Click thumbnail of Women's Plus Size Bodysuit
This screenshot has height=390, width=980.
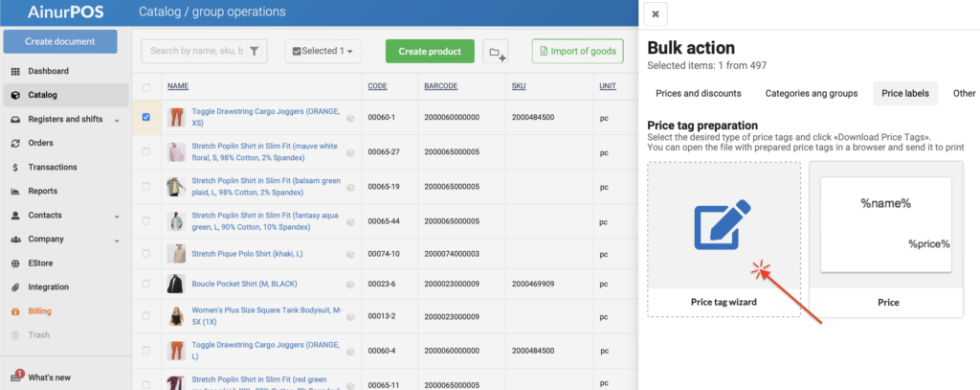[176, 315]
